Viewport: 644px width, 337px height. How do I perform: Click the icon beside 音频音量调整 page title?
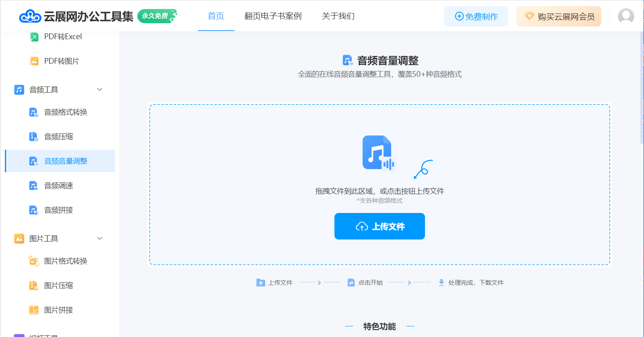coord(347,60)
